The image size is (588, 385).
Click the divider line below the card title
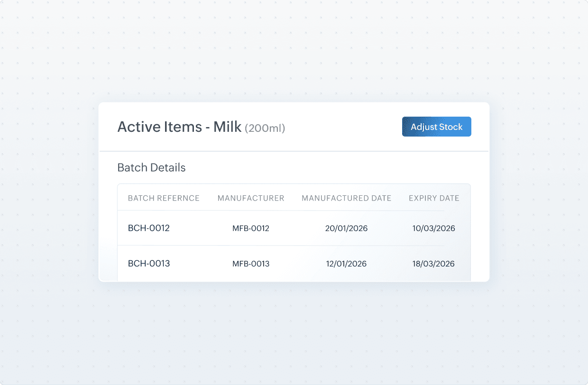[294, 151]
